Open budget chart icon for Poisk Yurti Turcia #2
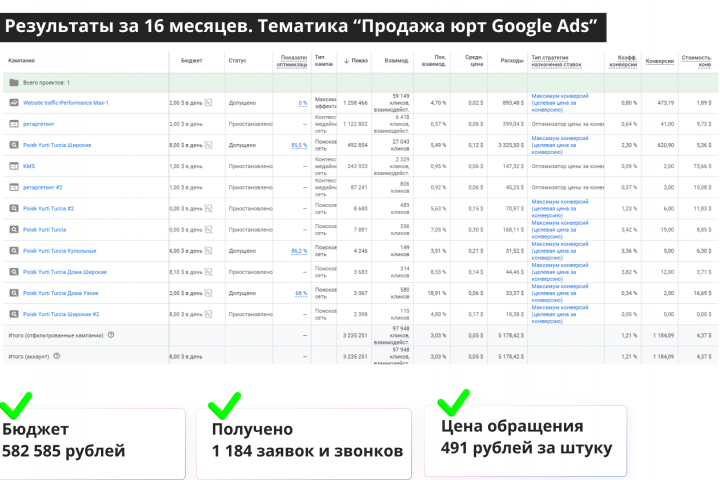This screenshot has height=480, width=720. (x=208, y=209)
